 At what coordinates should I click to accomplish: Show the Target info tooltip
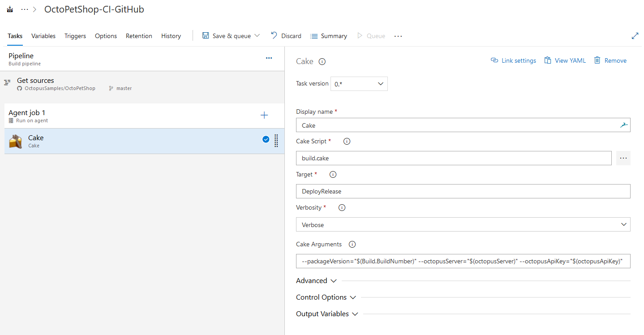[332, 174]
